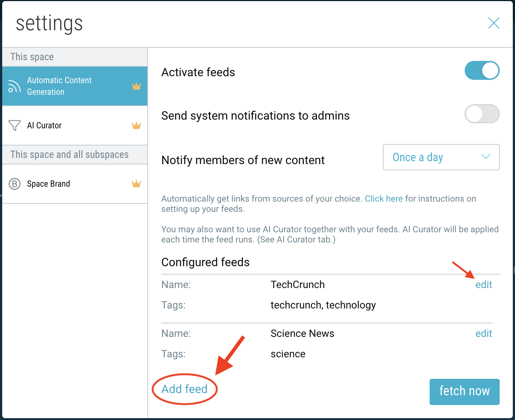The width and height of the screenshot is (515, 420).
Task: Click the RSS feed icon in sidebar
Action: [15, 86]
